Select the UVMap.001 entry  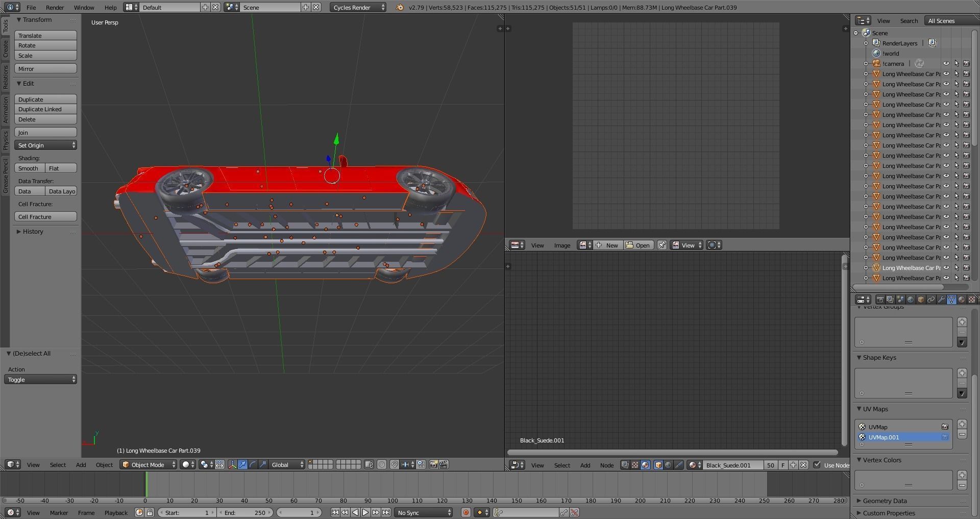[903, 437]
